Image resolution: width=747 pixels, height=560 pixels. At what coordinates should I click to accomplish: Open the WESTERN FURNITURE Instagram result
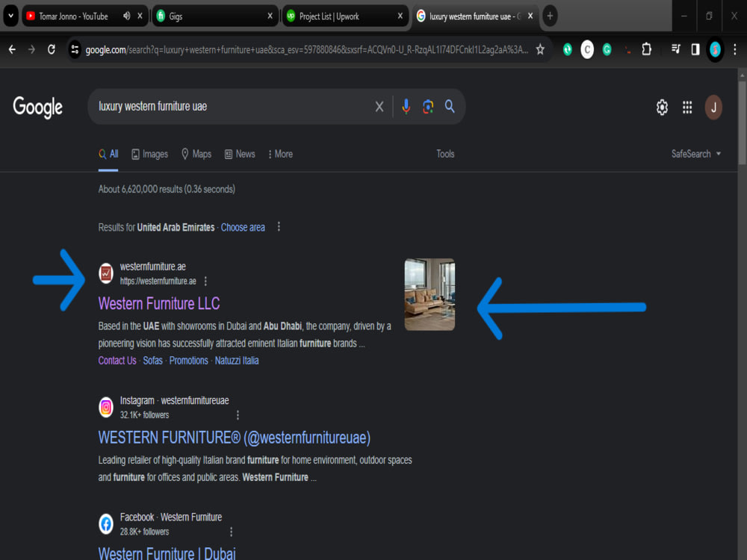point(235,438)
